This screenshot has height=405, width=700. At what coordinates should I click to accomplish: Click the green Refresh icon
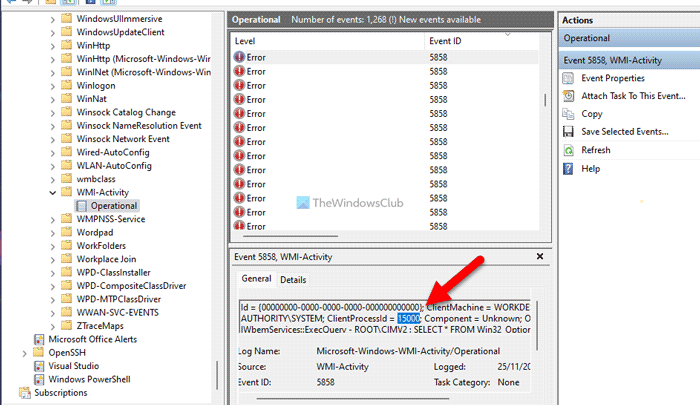pos(568,150)
